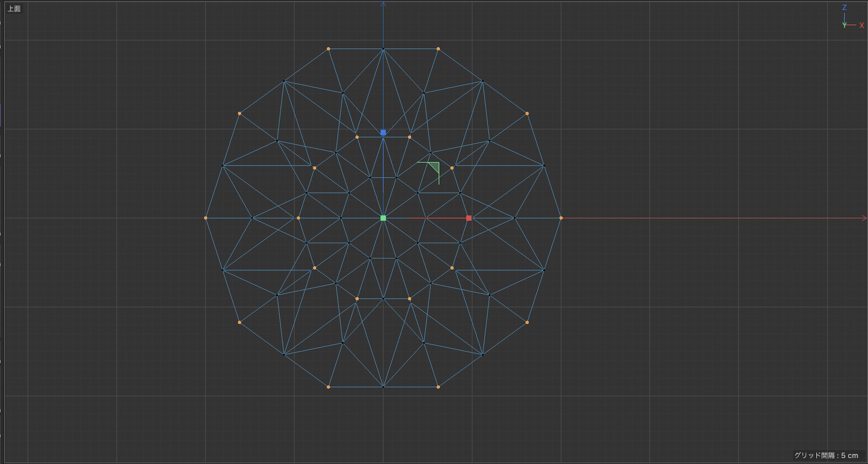
Task: Select the right orange vertex on the bottom edge
Action: point(438,387)
